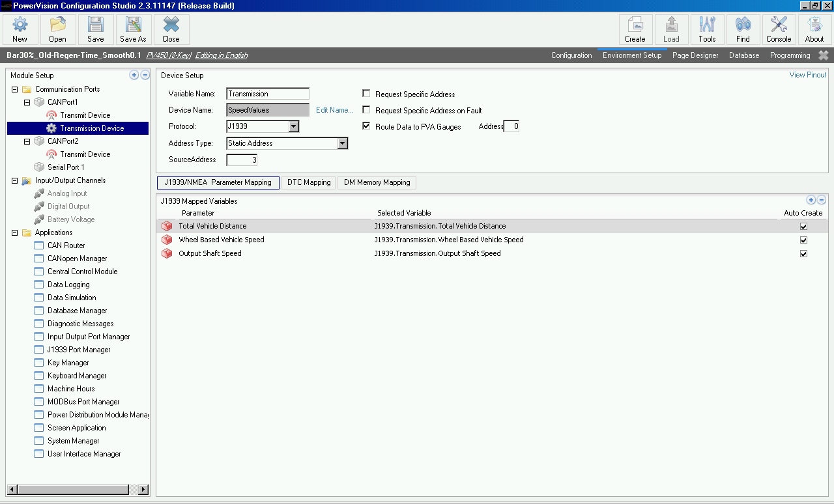The height and width of the screenshot is (504, 834).
Task: Click the Address field beside PVA Gauges
Action: [511, 126]
